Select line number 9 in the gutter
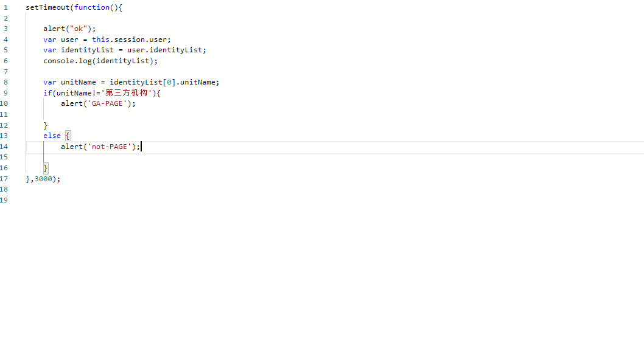 5,93
